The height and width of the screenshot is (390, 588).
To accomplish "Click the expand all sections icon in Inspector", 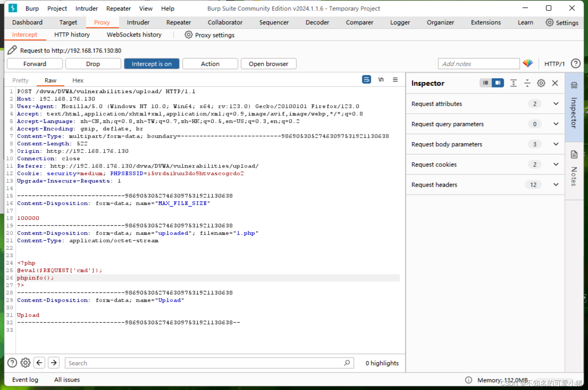I will point(513,83).
